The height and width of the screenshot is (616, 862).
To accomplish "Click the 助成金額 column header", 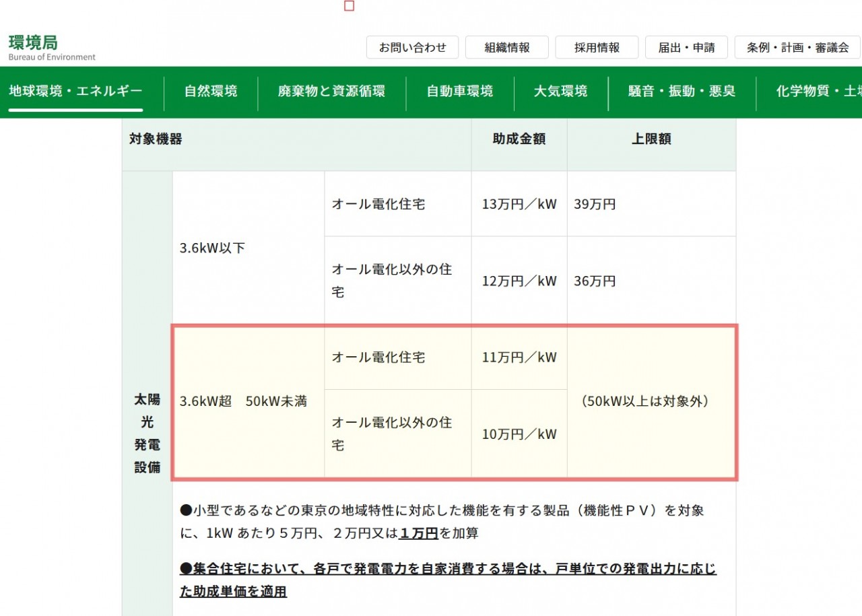I will point(519,139).
